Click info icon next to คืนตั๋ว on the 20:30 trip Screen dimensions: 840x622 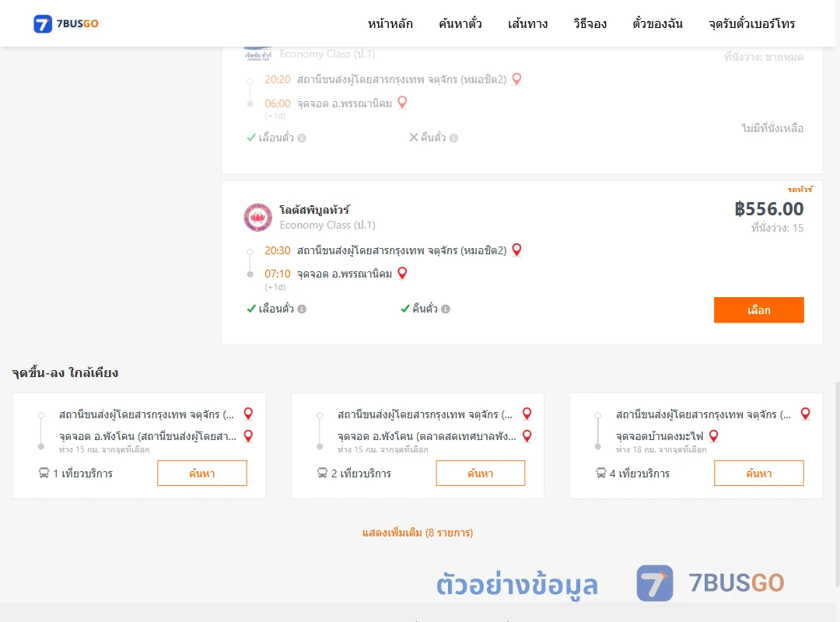[446, 309]
